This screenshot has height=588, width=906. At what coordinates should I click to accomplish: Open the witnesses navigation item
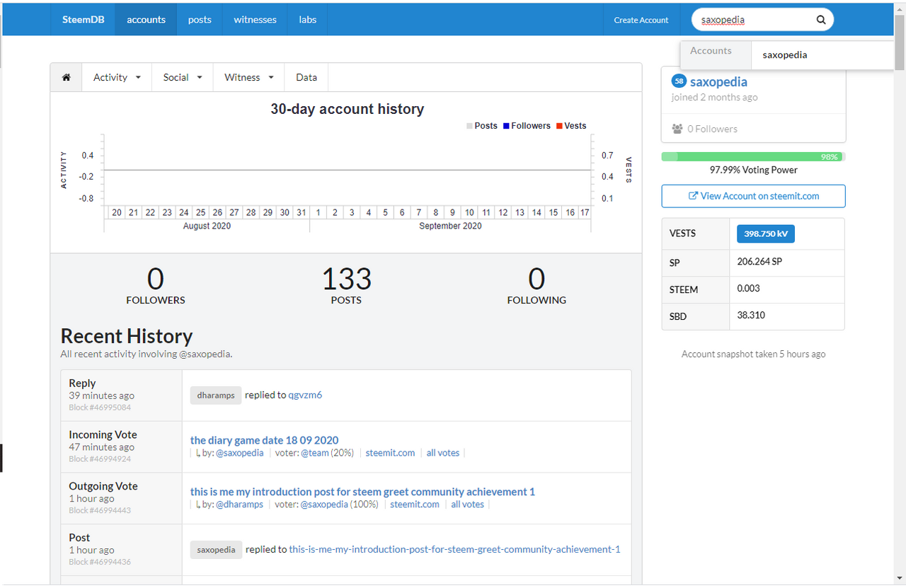(255, 20)
